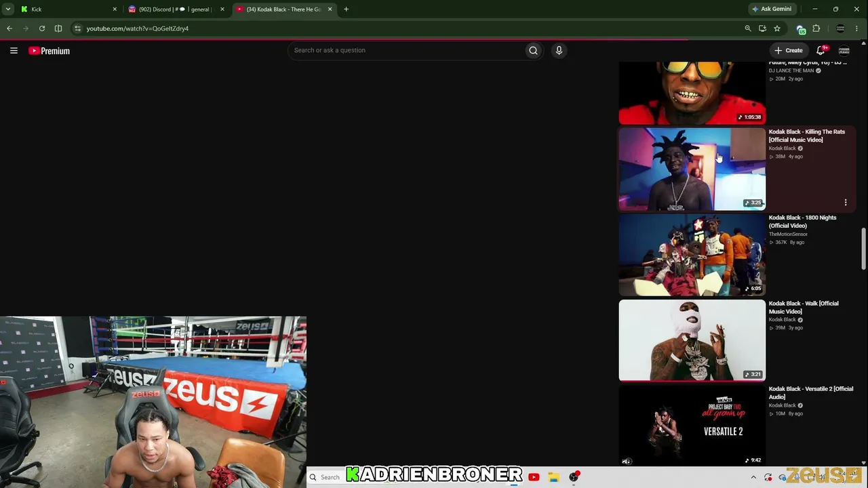Screen dimensions: 868x488
Task: Click the address bar URL
Action: tap(138, 28)
